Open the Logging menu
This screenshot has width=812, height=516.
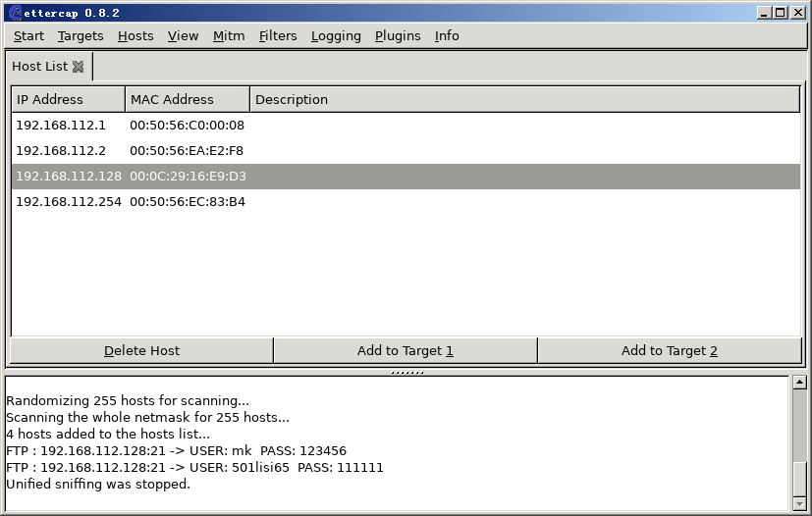pos(336,35)
